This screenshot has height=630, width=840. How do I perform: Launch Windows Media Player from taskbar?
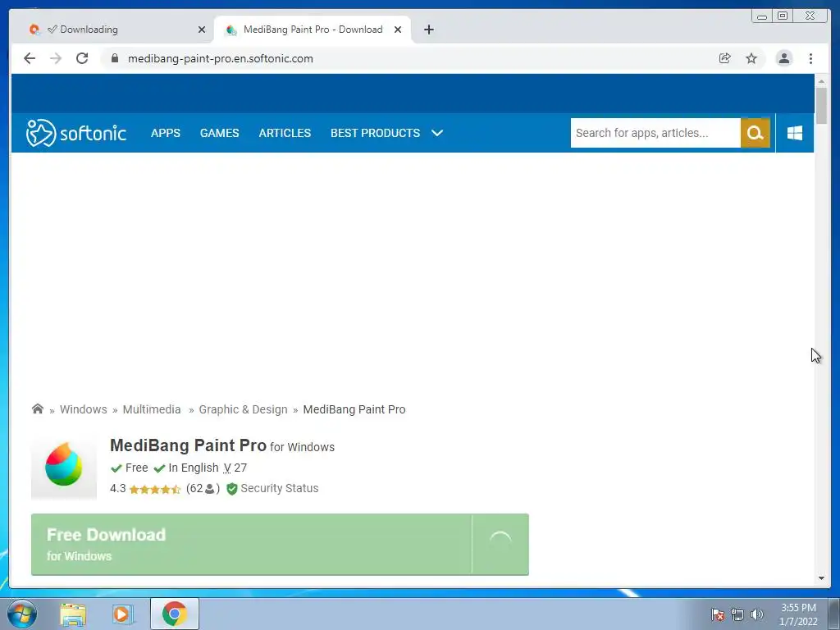coord(122,614)
